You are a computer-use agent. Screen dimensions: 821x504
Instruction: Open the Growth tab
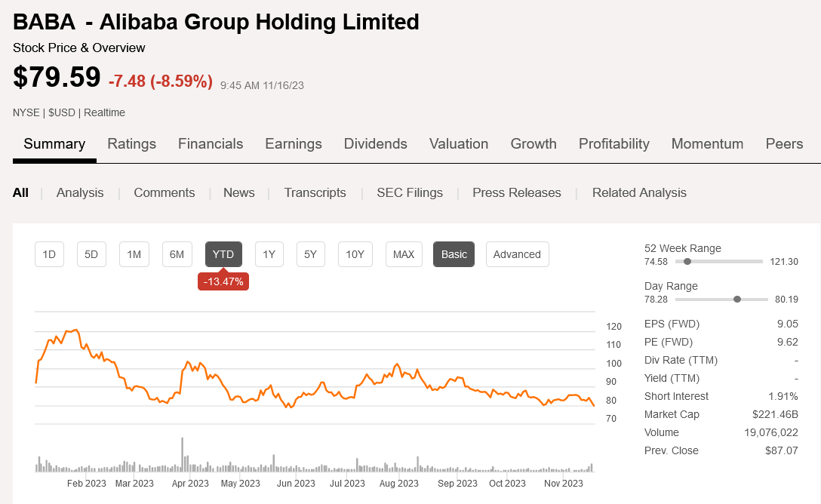point(533,144)
